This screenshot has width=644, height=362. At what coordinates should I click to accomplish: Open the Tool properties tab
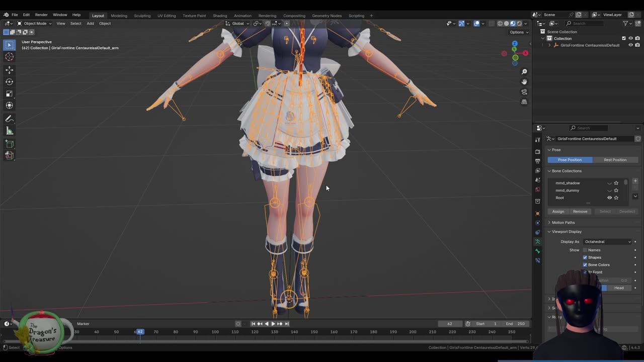(x=537, y=140)
